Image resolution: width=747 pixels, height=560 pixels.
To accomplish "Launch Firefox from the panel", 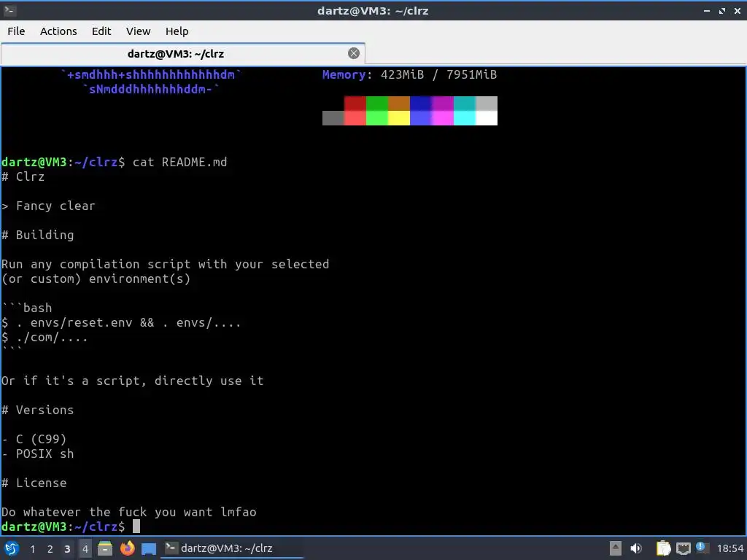I will coord(127,548).
